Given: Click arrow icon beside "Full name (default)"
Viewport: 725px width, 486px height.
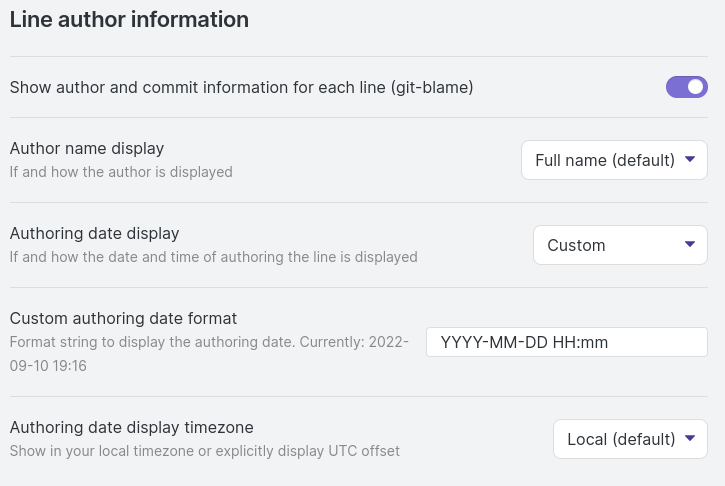Looking at the screenshot, I should pos(690,160).
